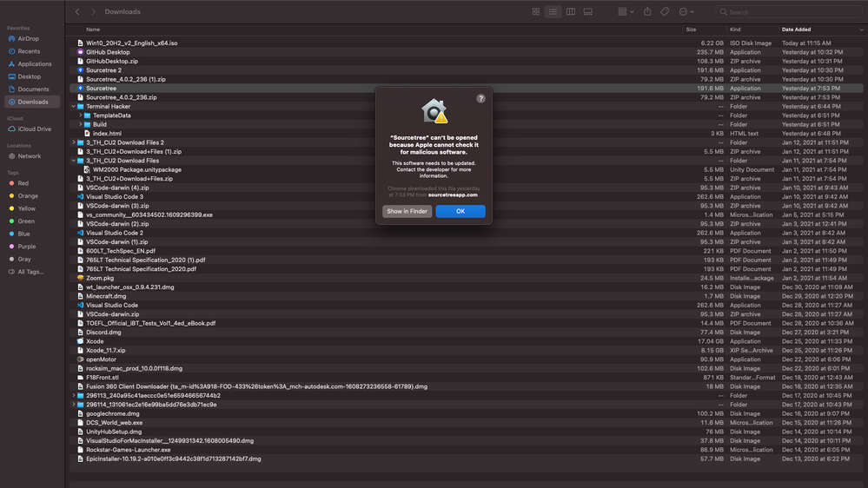Sort by the Date Added column header
This screenshot has height=488, width=868.
[796, 30]
